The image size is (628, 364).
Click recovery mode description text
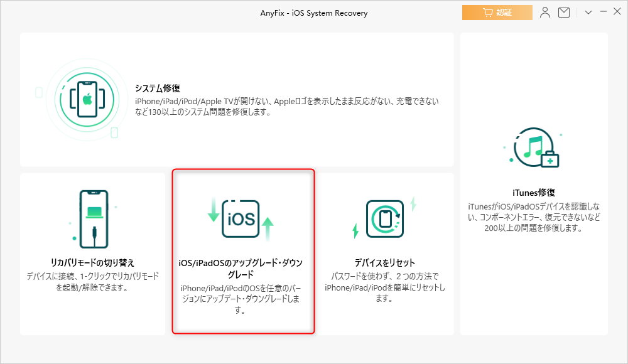coord(92,282)
